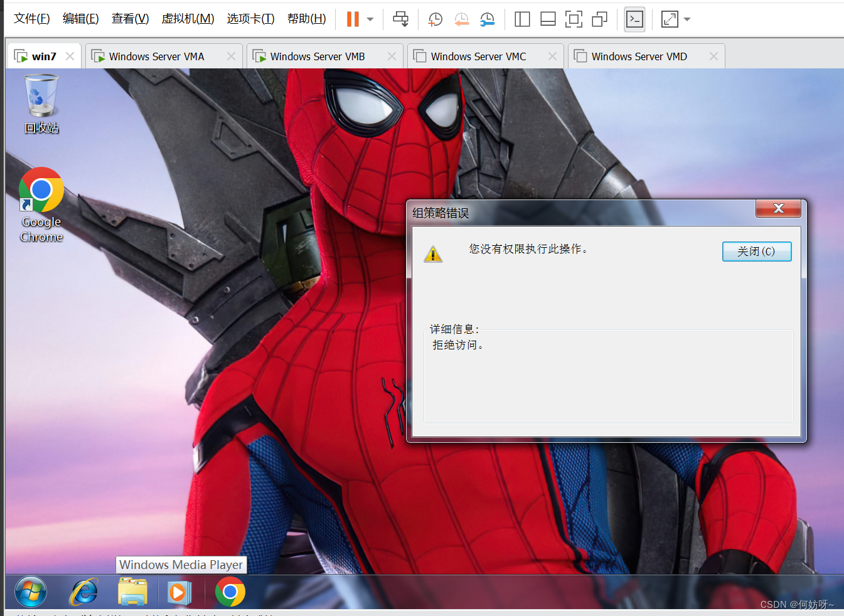Switch to Unity mode
Image resolution: width=844 pixels, height=616 pixels.
(x=600, y=19)
